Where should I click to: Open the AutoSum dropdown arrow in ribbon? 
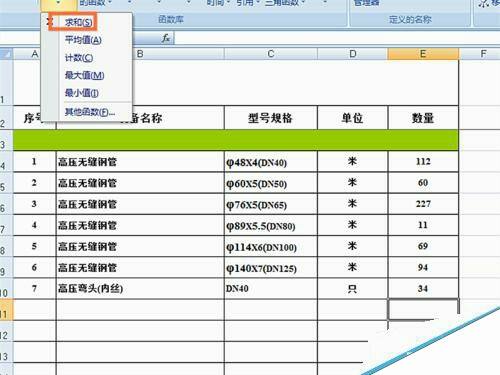click(58, 4)
